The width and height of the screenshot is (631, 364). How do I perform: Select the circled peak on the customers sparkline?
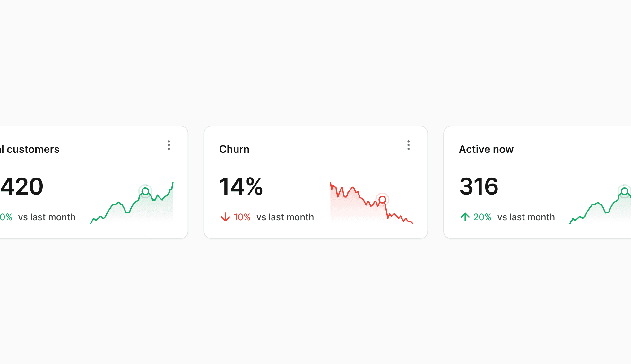(145, 192)
